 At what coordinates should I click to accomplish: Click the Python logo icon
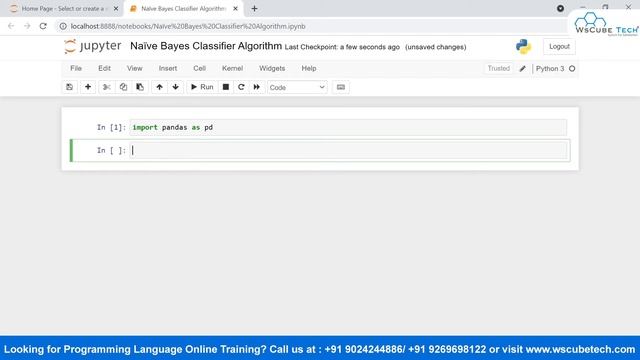523,47
